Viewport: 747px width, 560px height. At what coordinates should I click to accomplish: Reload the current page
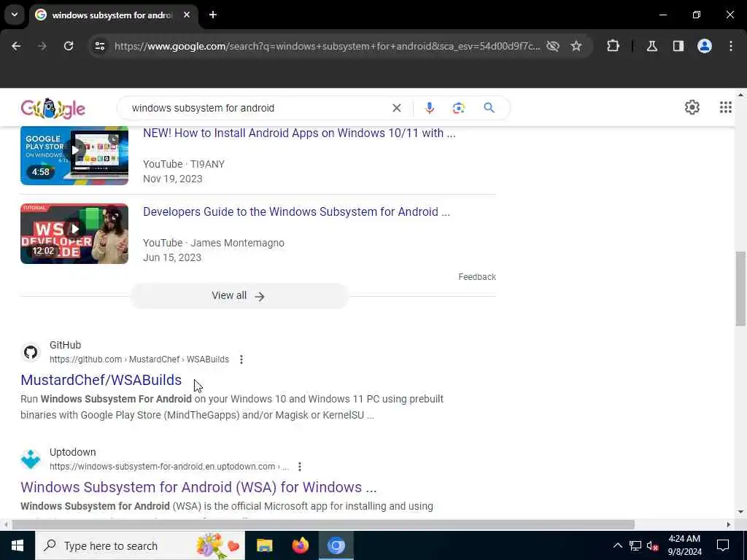point(69,46)
